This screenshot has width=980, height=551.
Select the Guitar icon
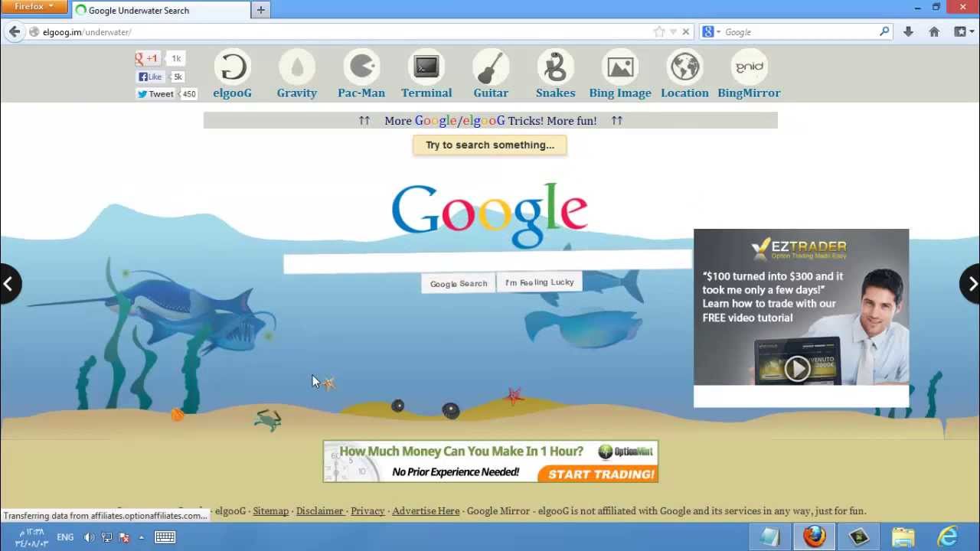click(x=491, y=68)
